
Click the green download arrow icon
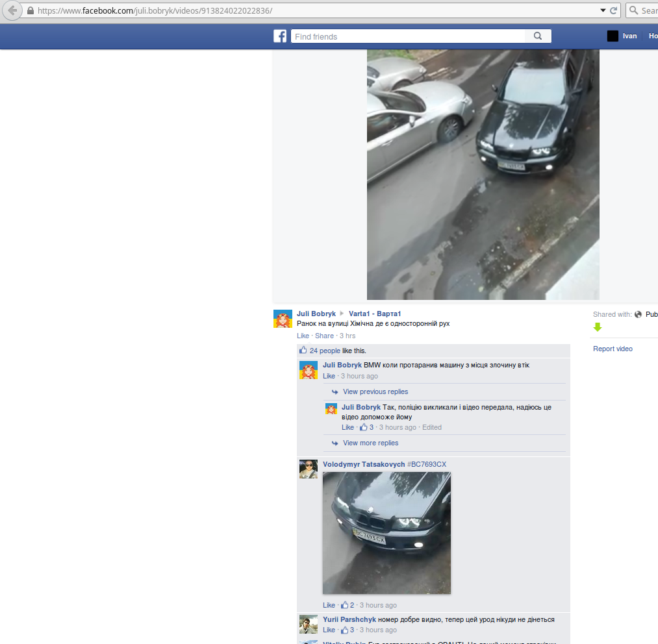click(598, 327)
